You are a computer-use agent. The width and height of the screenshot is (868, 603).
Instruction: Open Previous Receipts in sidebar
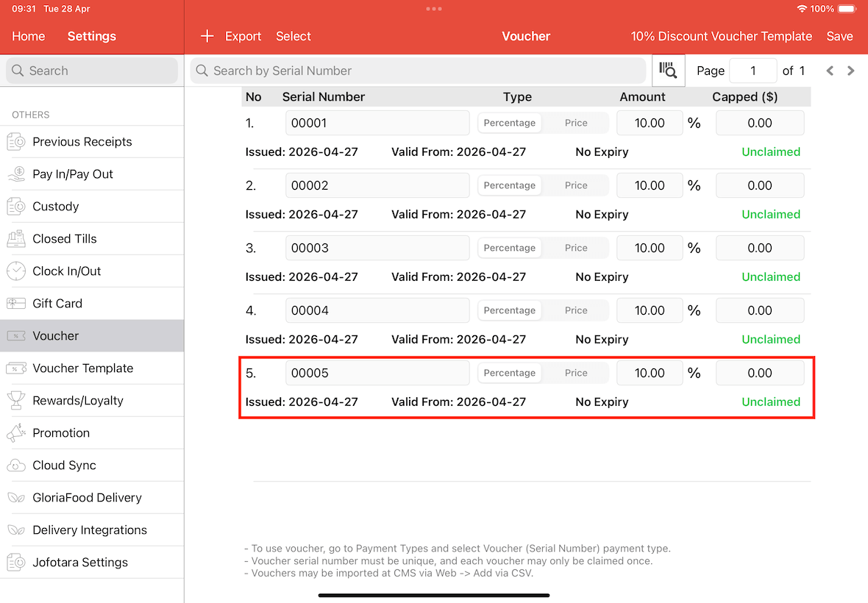pos(92,142)
